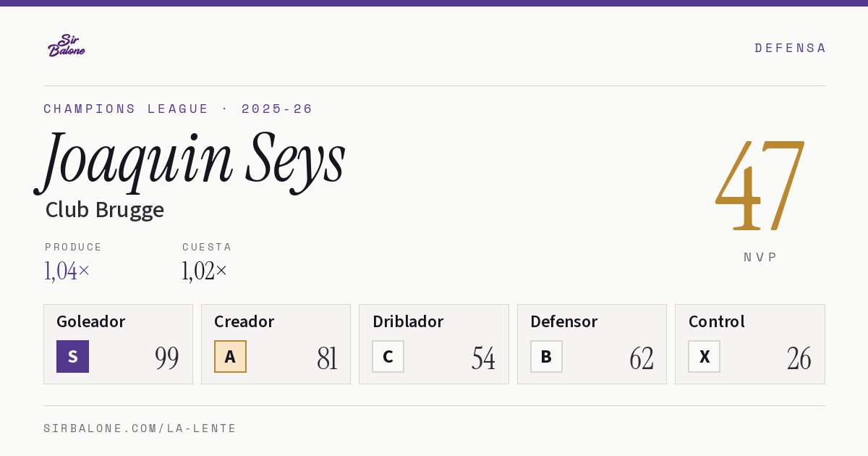Click the sirbalone.com/la-lente link

140,428
